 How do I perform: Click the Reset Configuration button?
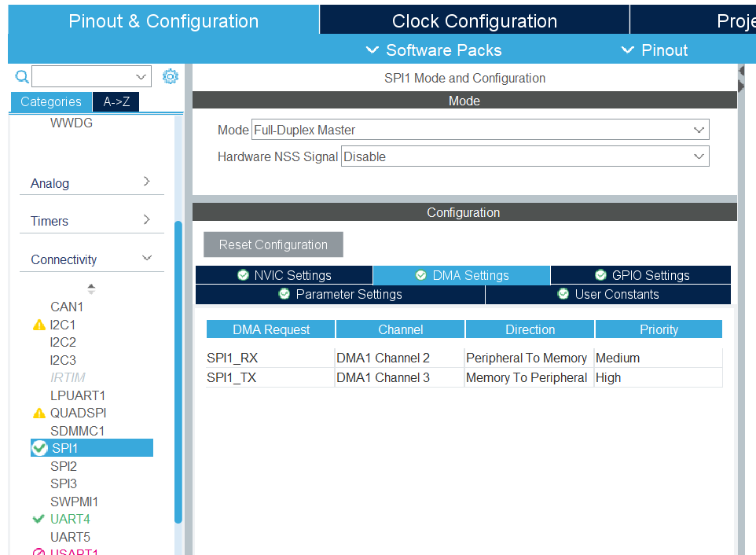tap(273, 244)
